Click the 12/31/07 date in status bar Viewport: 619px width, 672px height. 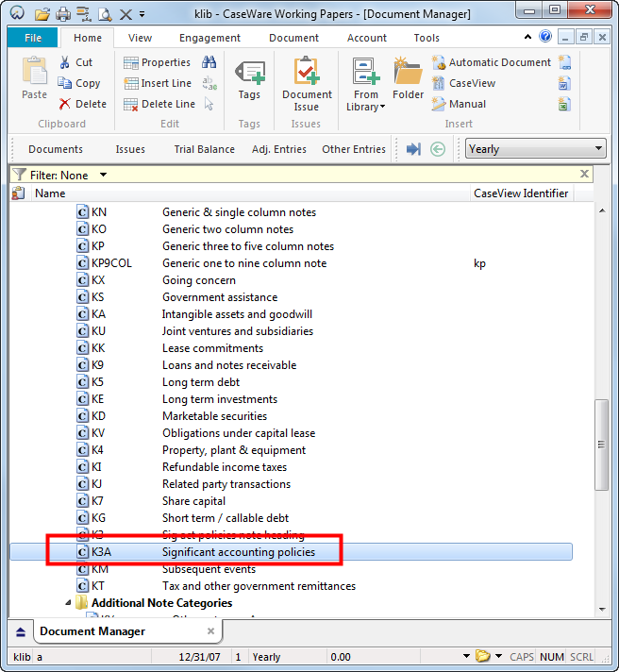pos(199,657)
